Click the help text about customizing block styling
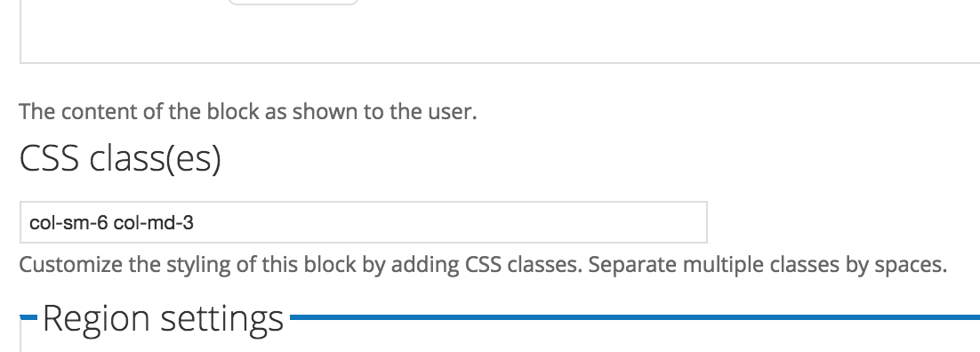 (483, 265)
